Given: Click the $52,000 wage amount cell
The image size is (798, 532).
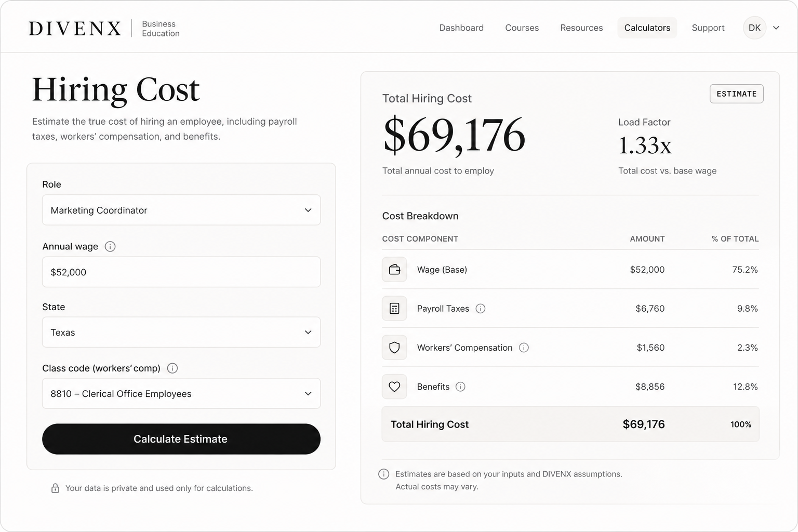Looking at the screenshot, I should click(x=647, y=270).
